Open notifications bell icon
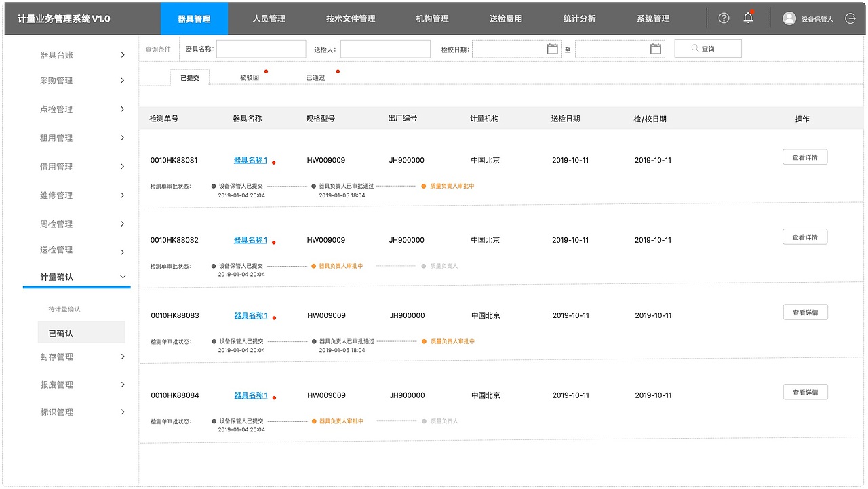 [748, 18]
